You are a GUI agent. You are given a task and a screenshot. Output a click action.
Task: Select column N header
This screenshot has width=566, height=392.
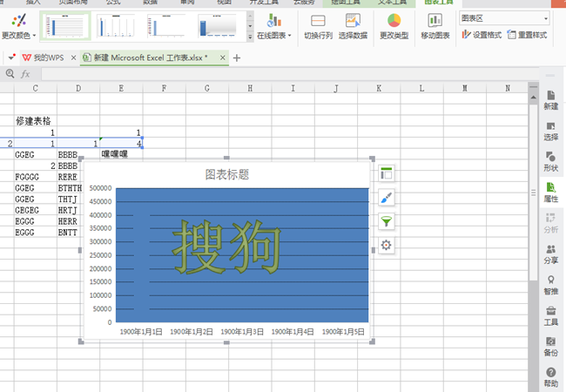click(x=508, y=88)
